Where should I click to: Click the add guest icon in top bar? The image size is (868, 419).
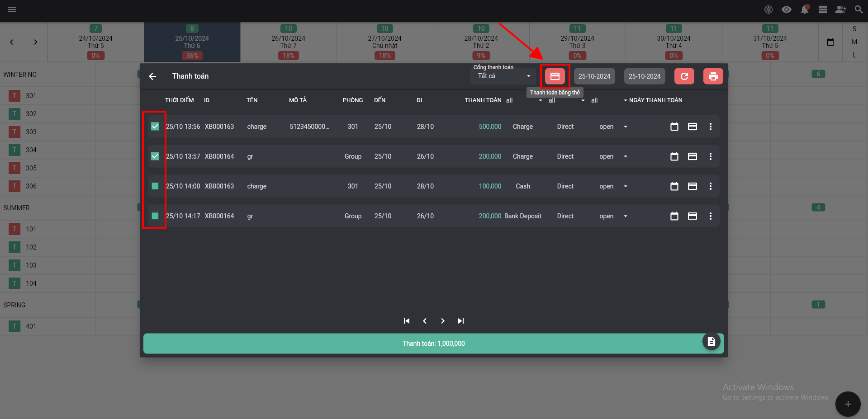pyautogui.click(x=840, y=9)
